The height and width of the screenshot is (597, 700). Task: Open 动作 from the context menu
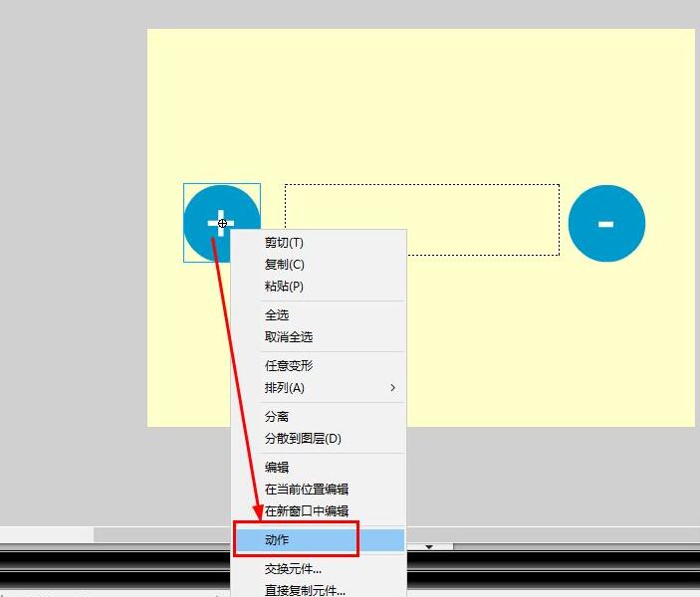coord(319,540)
